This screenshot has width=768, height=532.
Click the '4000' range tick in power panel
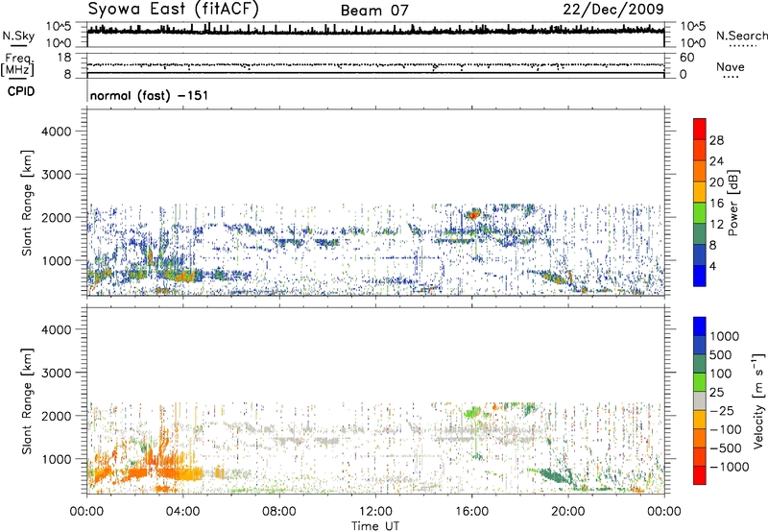tap(57, 132)
